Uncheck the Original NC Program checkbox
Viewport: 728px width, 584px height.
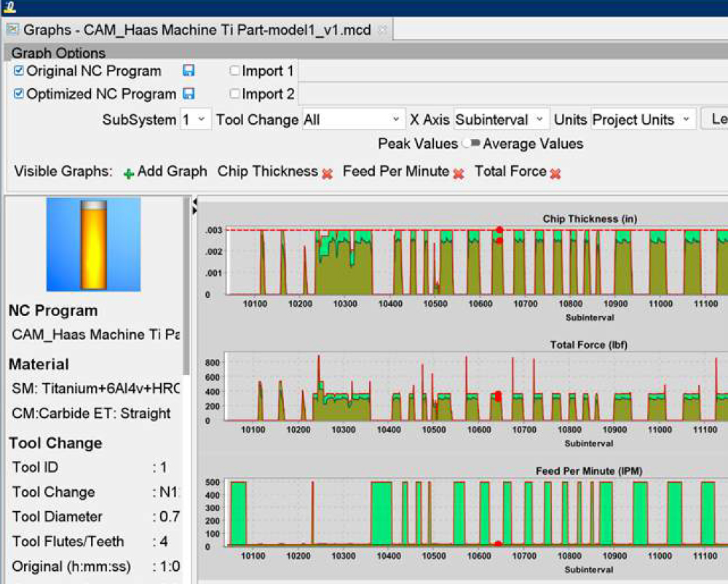[x=19, y=71]
